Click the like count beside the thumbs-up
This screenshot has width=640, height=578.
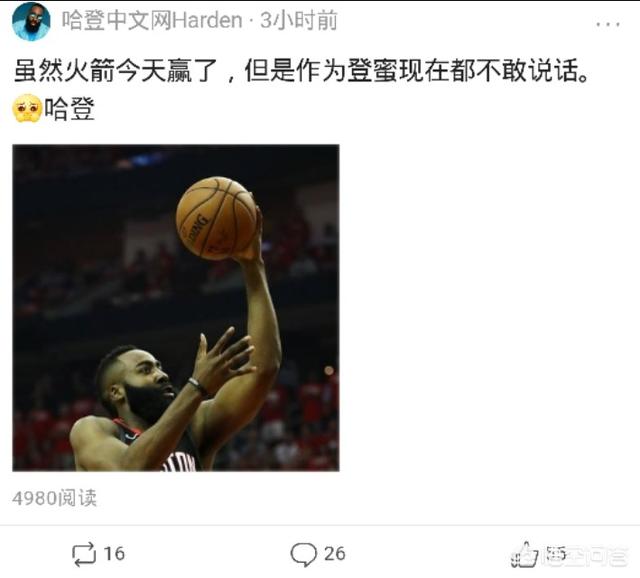point(556,554)
